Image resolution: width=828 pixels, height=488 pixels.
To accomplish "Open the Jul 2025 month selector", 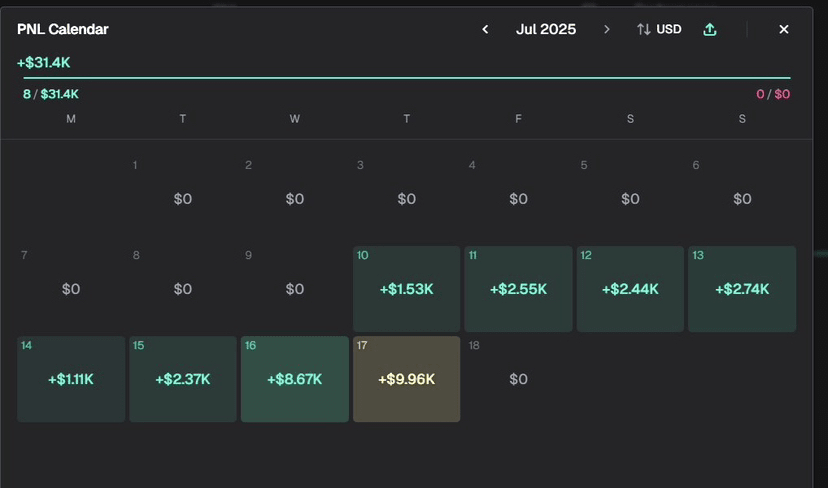I will (546, 30).
